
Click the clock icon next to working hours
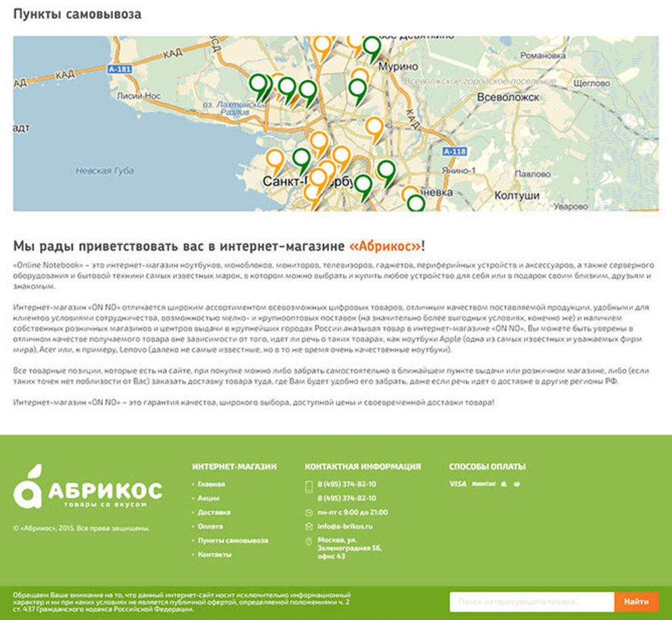[309, 512]
